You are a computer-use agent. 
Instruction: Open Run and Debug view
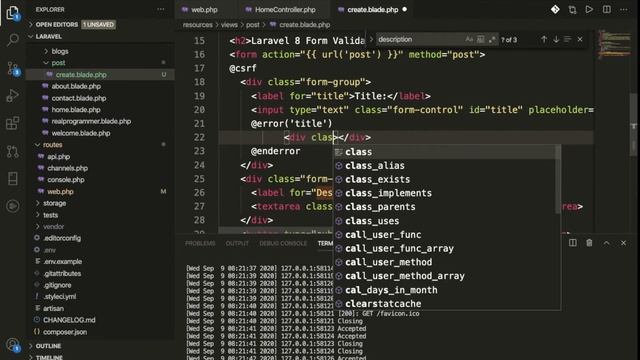click(13, 96)
